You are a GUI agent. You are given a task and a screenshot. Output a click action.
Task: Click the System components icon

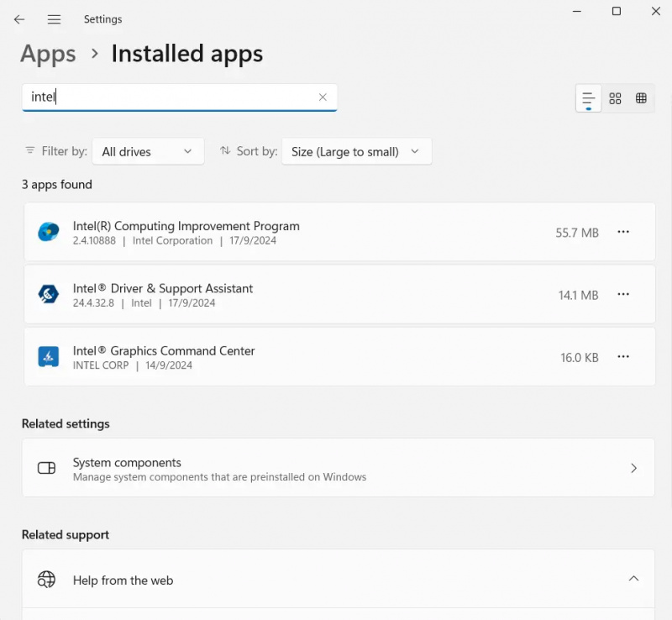(47, 468)
